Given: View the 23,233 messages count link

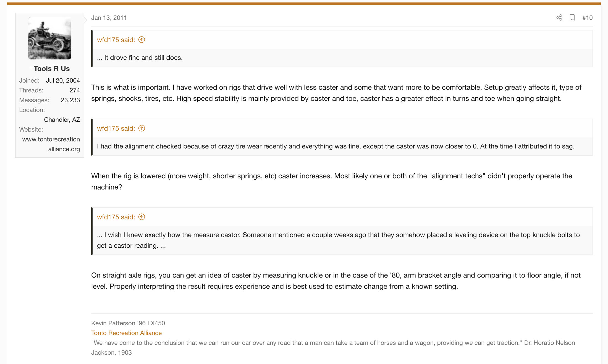Looking at the screenshot, I should pyautogui.click(x=70, y=100).
